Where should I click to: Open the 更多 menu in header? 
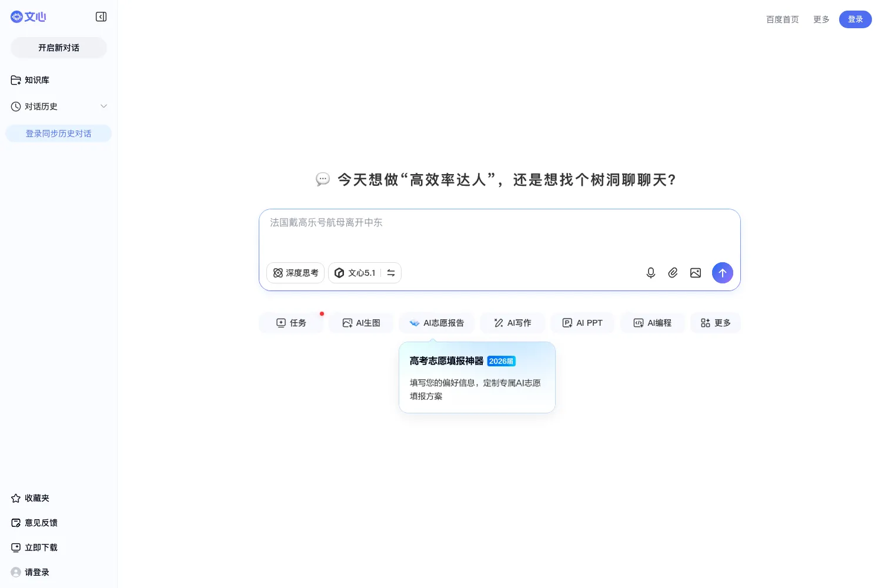coord(821,19)
